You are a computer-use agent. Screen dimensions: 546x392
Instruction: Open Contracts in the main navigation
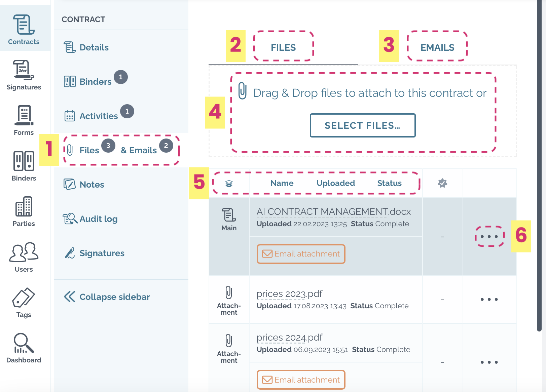[24, 29]
